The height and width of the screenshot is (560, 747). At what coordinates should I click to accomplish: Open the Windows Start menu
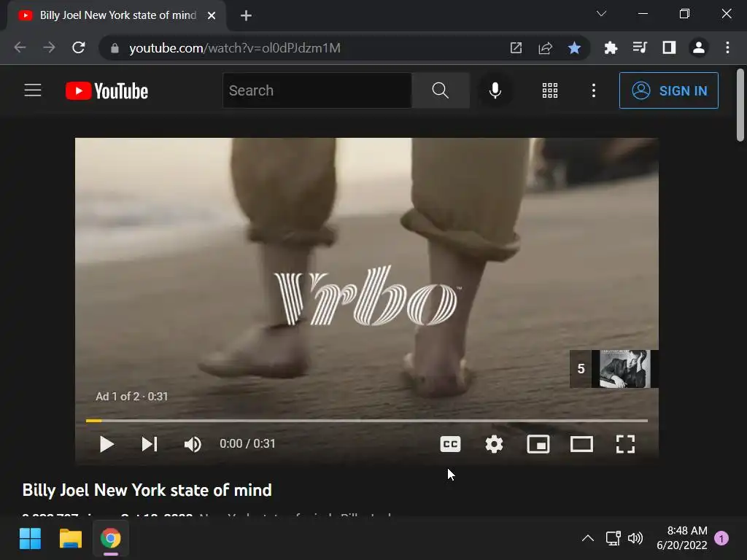pyautogui.click(x=31, y=539)
